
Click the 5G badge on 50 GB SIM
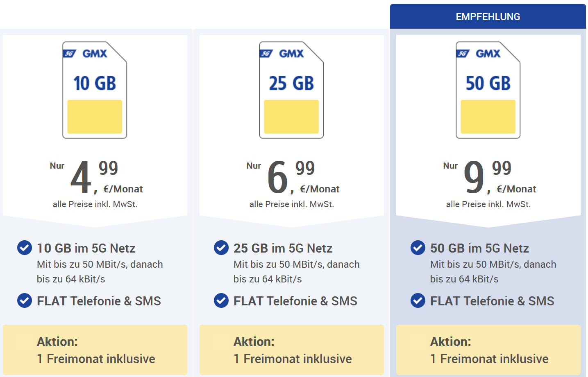[463, 54]
